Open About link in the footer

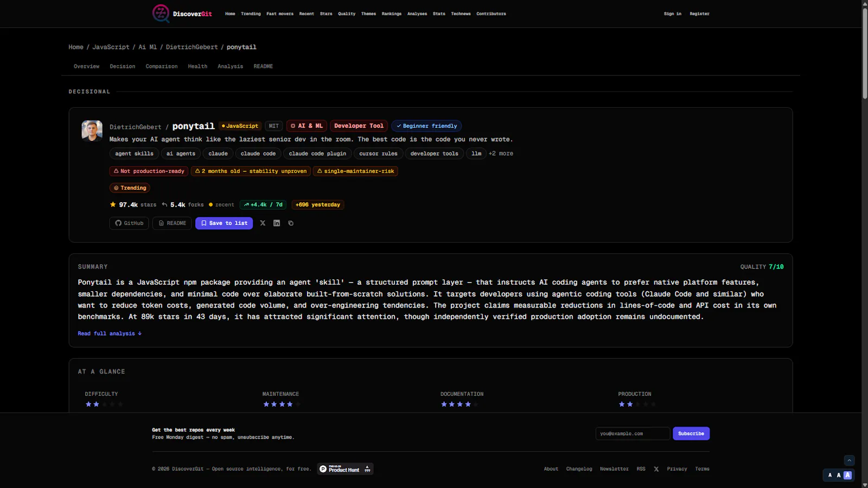[551, 469]
